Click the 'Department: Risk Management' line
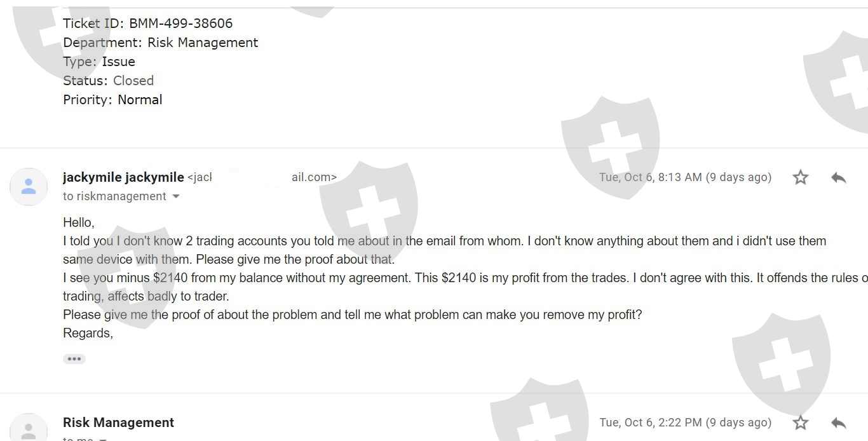 pos(160,43)
